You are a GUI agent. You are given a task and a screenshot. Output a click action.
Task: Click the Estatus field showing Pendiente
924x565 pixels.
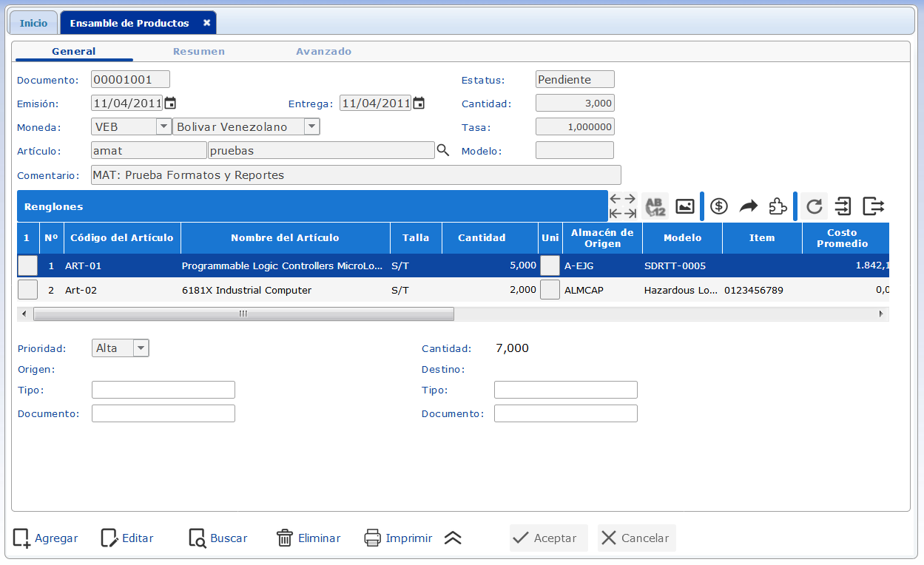(575, 79)
